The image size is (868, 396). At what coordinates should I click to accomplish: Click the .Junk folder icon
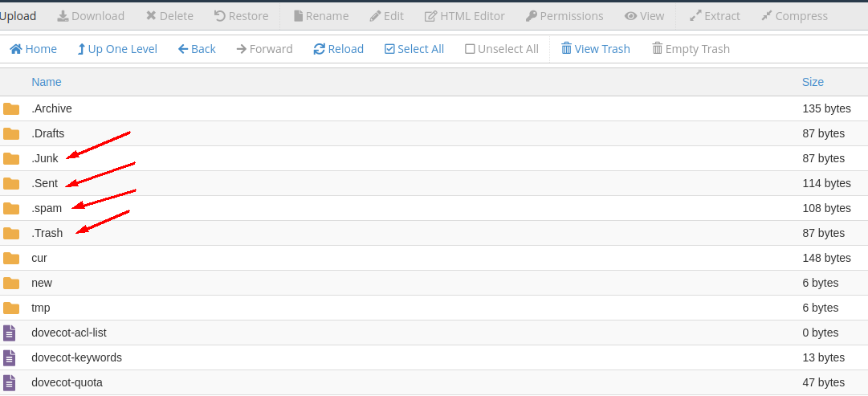coord(11,158)
